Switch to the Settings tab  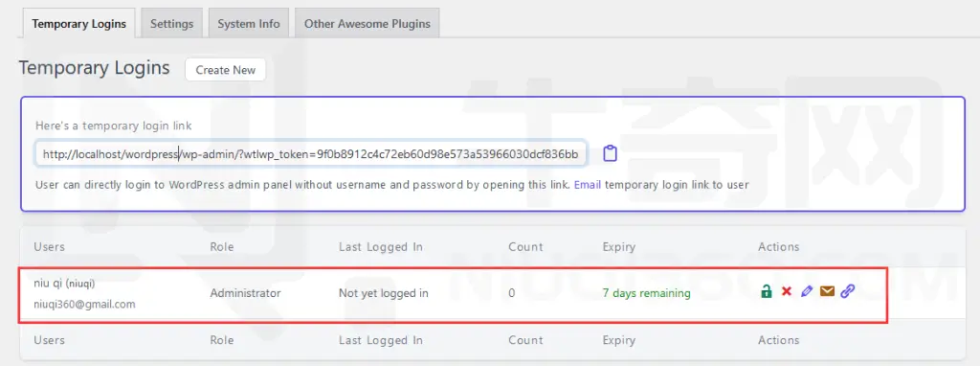172,24
